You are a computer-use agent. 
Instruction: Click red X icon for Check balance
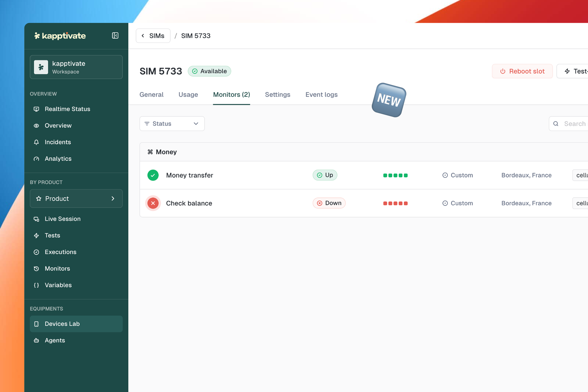pyautogui.click(x=153, y=203)
